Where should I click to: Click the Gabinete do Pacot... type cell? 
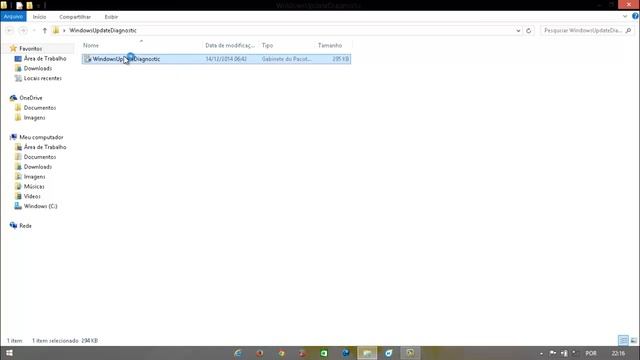[287, 59]
